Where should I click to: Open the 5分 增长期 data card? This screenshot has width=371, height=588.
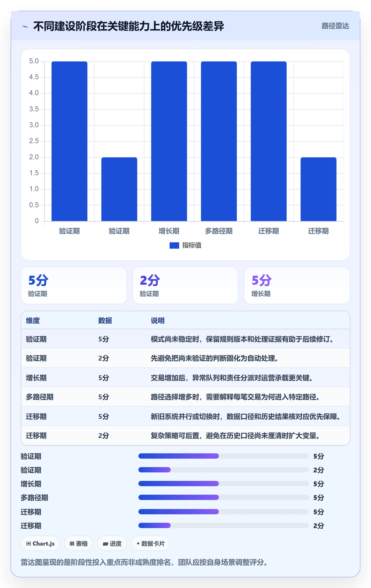[297, 285]
